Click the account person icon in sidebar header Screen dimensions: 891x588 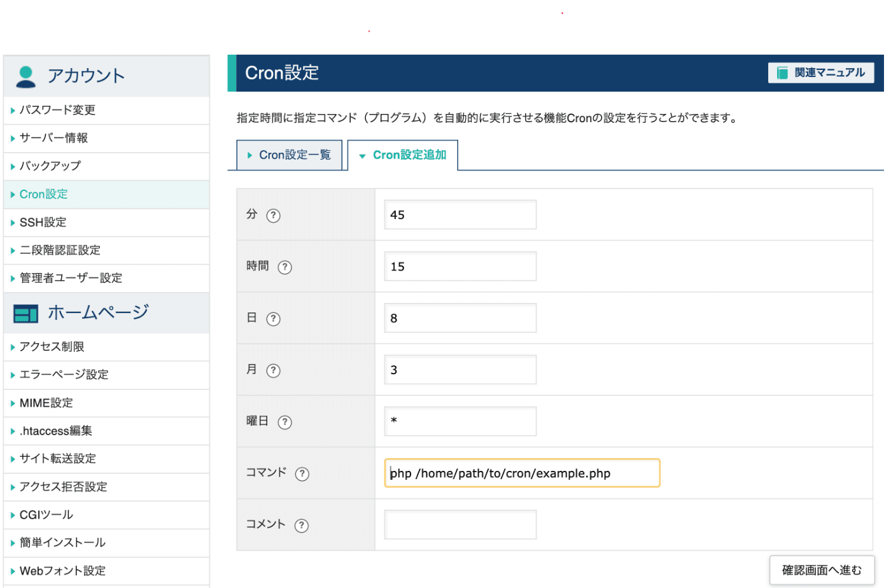pos(26,76)
